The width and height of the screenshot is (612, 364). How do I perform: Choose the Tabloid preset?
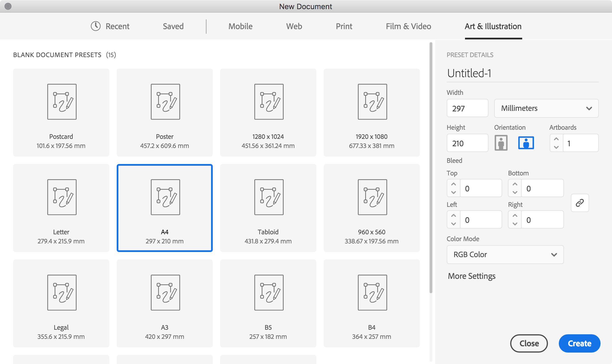[268, 208]
